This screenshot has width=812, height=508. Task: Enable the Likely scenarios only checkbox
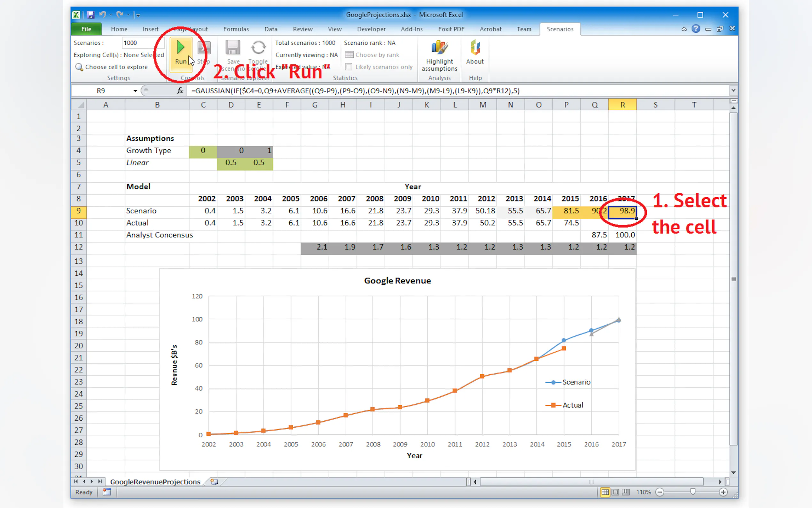(348, 67)
